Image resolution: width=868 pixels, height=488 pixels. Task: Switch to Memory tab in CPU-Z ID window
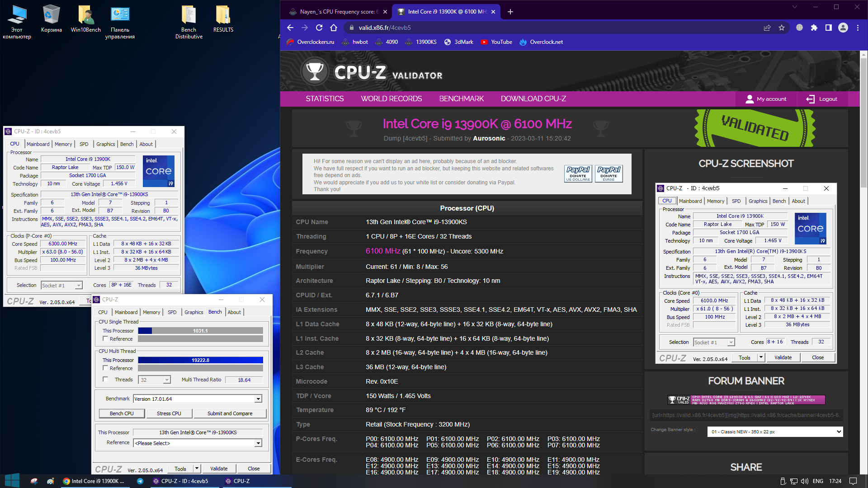coord(63,144)
